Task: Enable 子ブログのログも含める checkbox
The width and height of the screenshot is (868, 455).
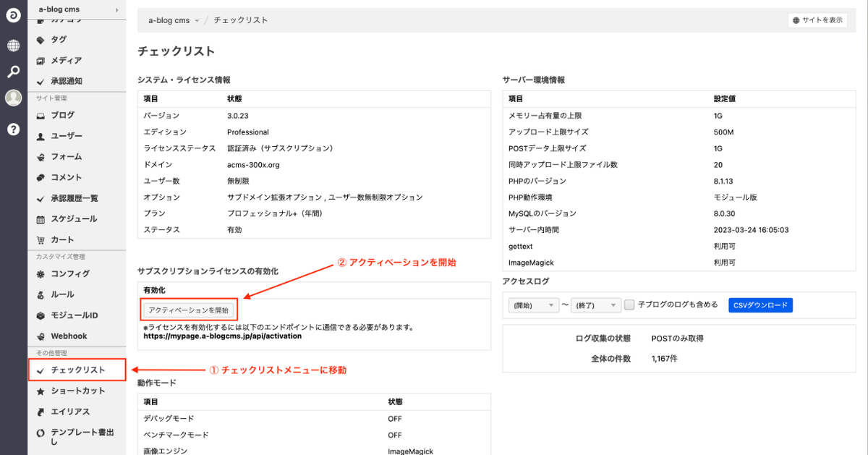Action: [629, 305]
